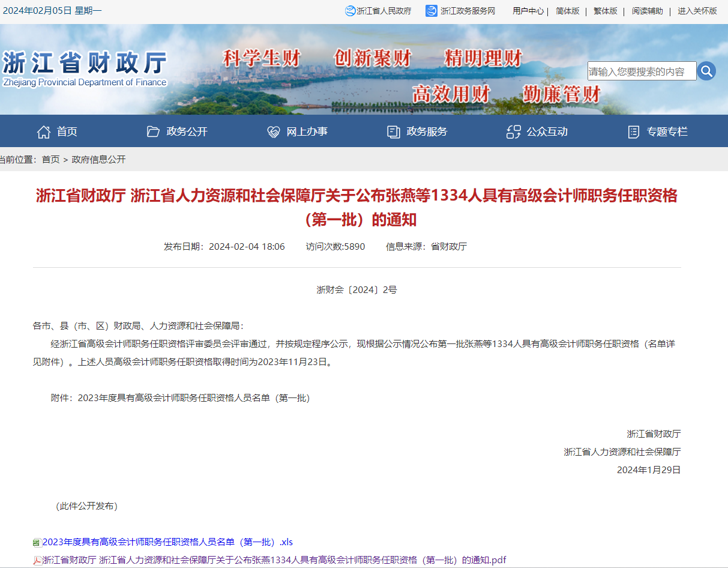Download the 通知.pdf attachment
Viewport: 728px width, 568px height.
(274, 560)
